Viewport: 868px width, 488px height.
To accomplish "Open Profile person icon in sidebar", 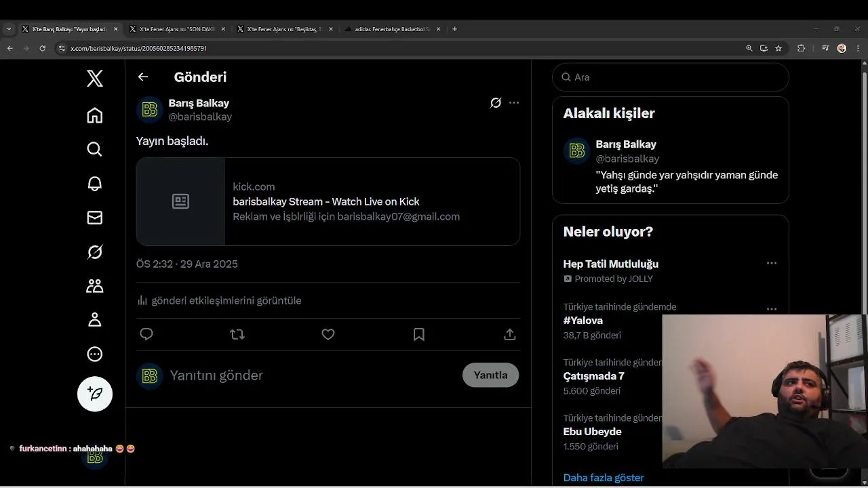I will tap(95, 320).
